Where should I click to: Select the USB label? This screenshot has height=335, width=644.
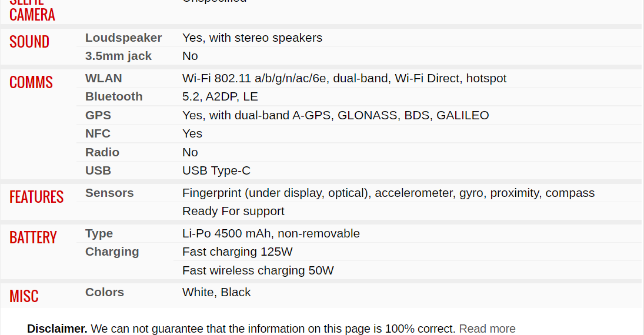98,170
